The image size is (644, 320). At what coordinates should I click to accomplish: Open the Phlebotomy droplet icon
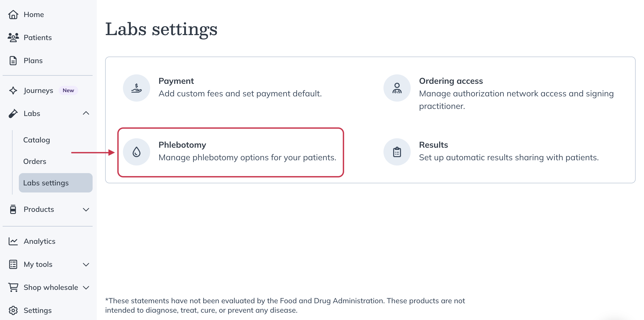point(136,152)
